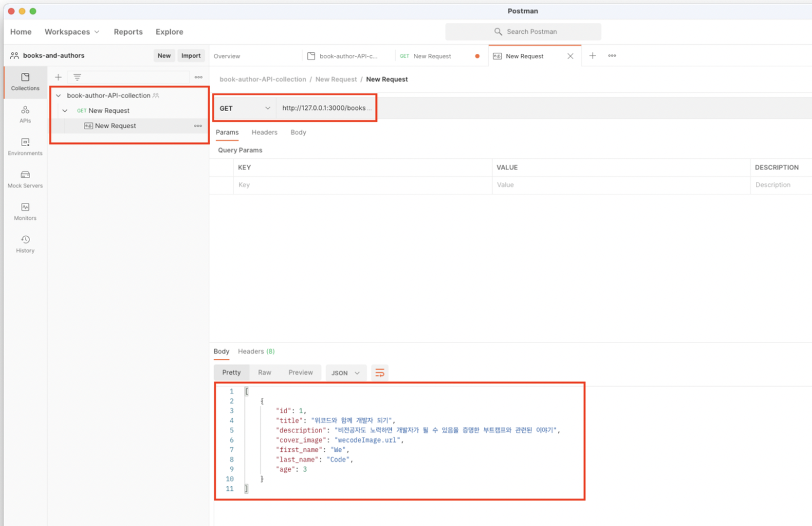Open the Environments sidebar panel
Image resolution: width=812 pixels, height=526 pixels.
pyautogui.click(x=25, y=147)
